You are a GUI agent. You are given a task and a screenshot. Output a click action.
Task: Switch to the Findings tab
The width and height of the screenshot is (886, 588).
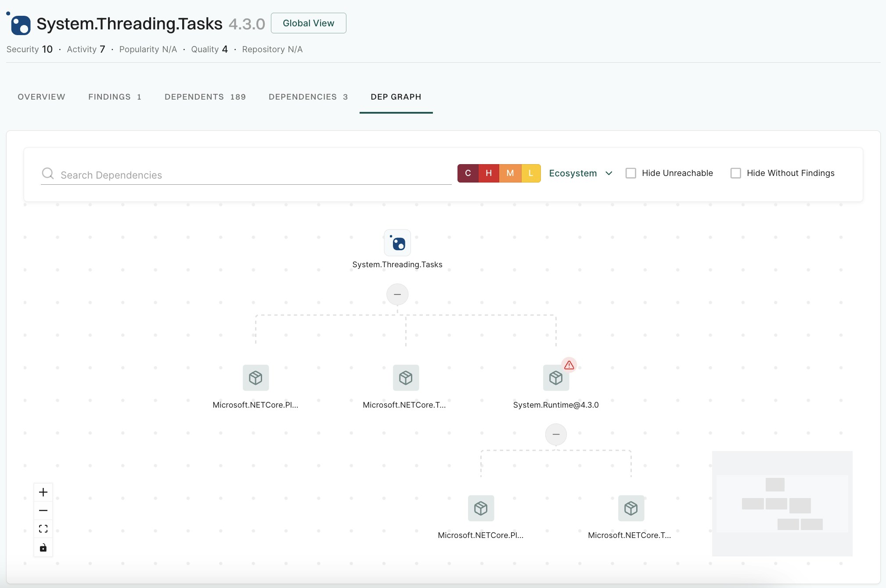coord(115,97)
